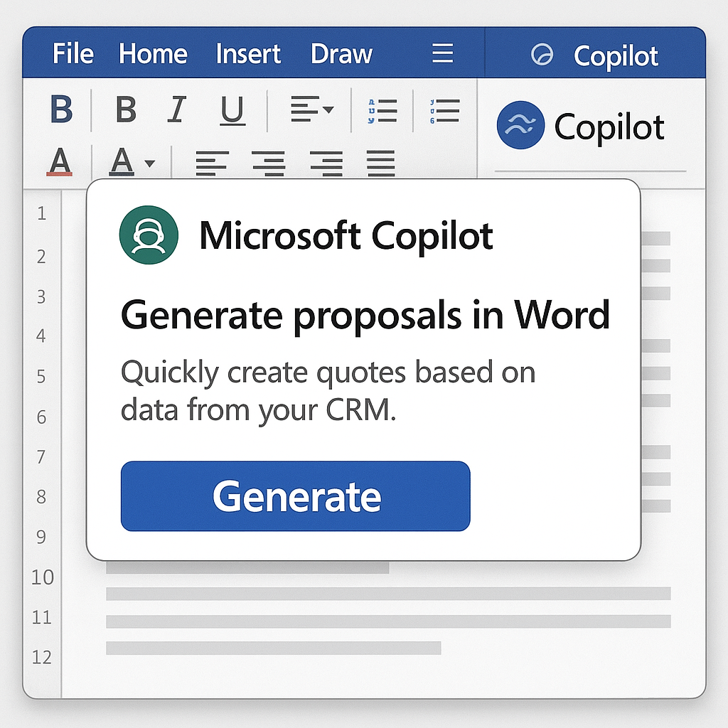
Task: Open Copilot from the blue header bar
Action: [615, 56]
